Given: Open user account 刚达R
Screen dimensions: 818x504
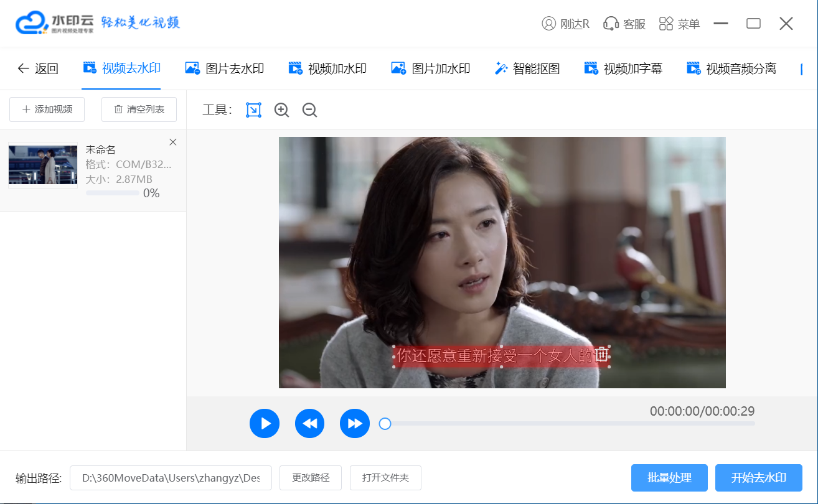Looking at the screenshot, I should (565, 24).
